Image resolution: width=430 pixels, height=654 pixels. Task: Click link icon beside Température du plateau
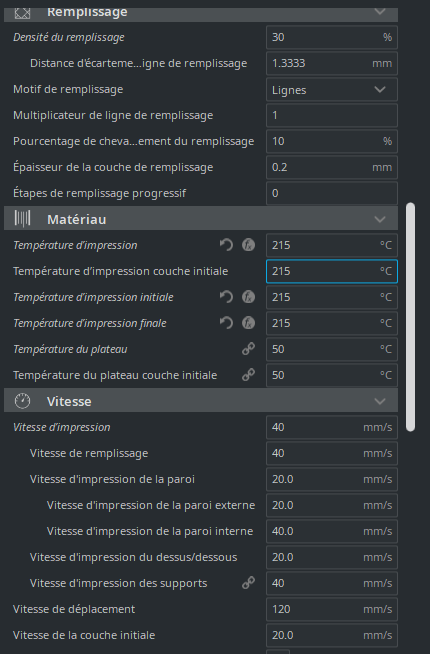pyautogui.click(x=249, y=349)
